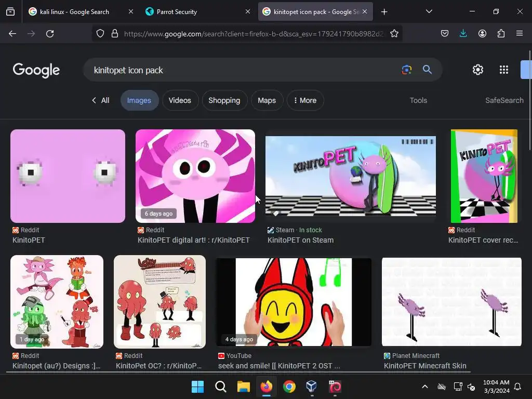Open Windows taskbar search
Image resolution: width=532 pixels, height=399 pixels.
click(x=220, y=387)
